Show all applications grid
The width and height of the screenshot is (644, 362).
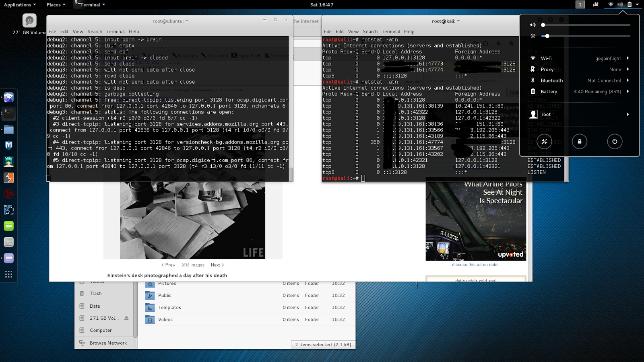tap(9, 274)
